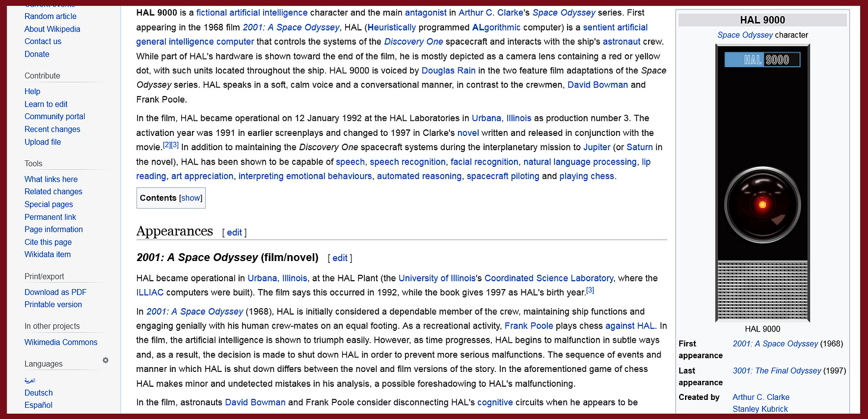This screenshot has height=419, width=868.
Task: Open What links here tool
Action: click(x=51, y=179)
